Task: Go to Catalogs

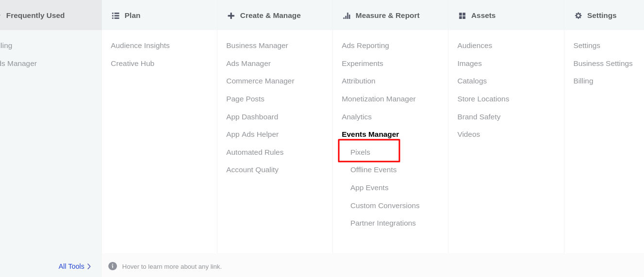Action: [x=472, y=81]
